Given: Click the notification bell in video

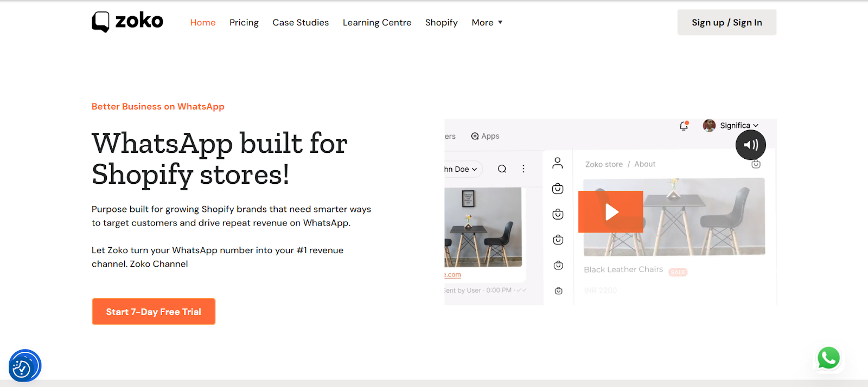Looking at the screenshot, I should tap(684, 126).
